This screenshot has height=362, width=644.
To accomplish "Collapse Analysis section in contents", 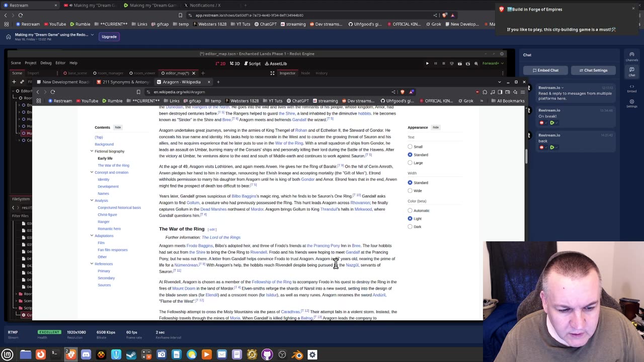I will click(x=92, y=201).
